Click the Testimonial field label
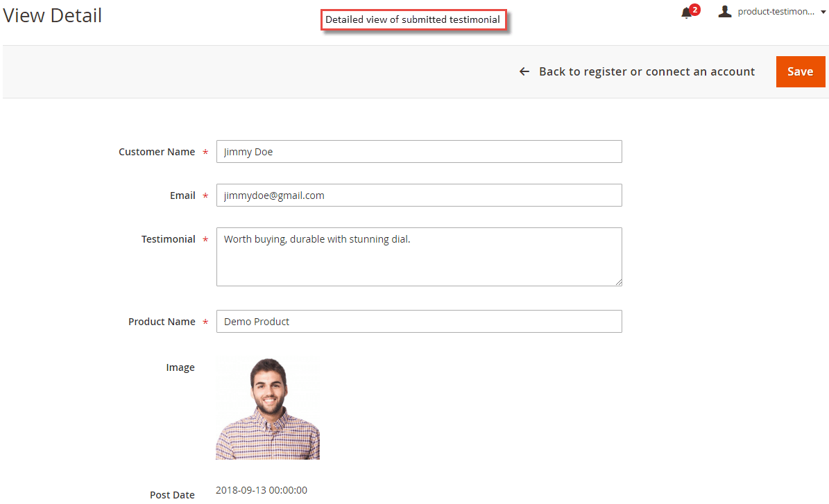829x504 pixels. [168, 239]
